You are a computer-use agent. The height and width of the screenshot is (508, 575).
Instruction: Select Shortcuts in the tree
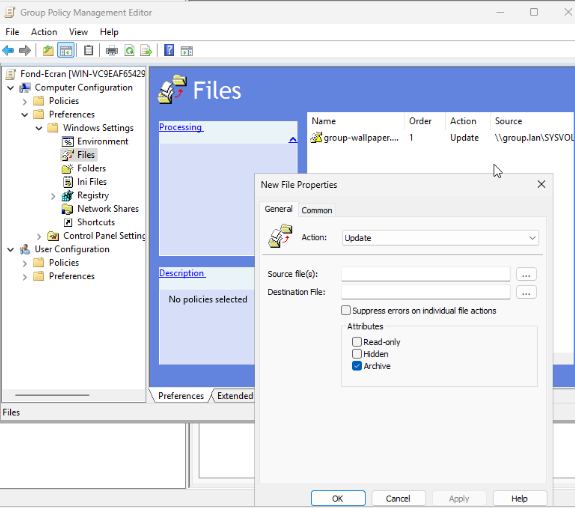(96, 222)
